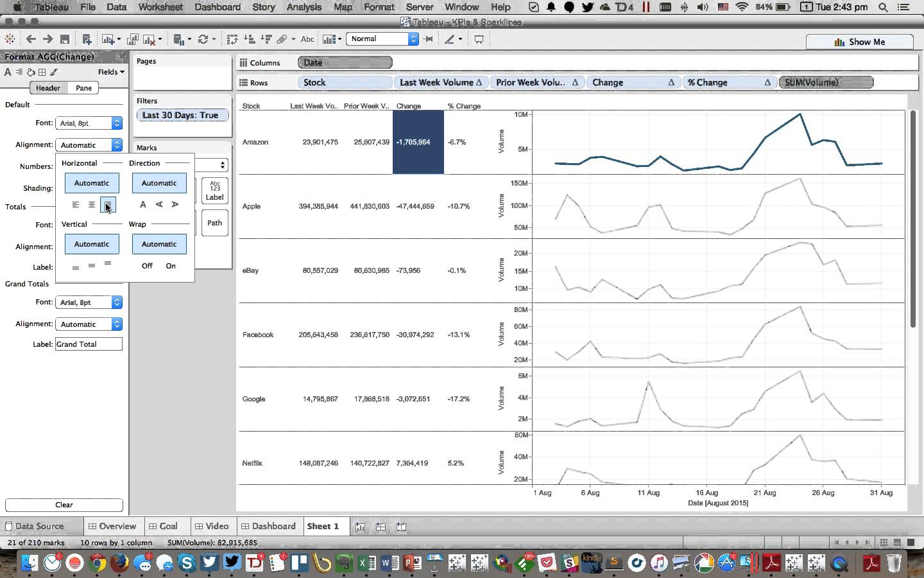Set vertical alignment to Automatic

tap(92, 244)
